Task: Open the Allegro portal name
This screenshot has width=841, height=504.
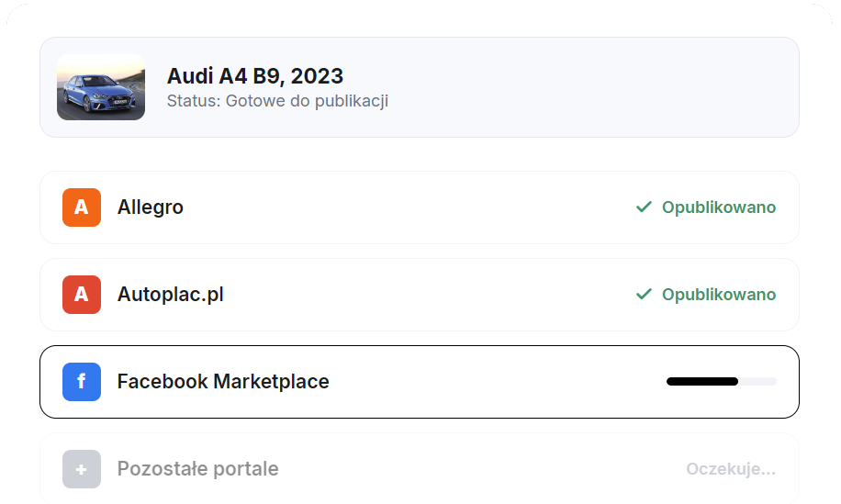Action: pyautogui.click(x=151, y=207)
